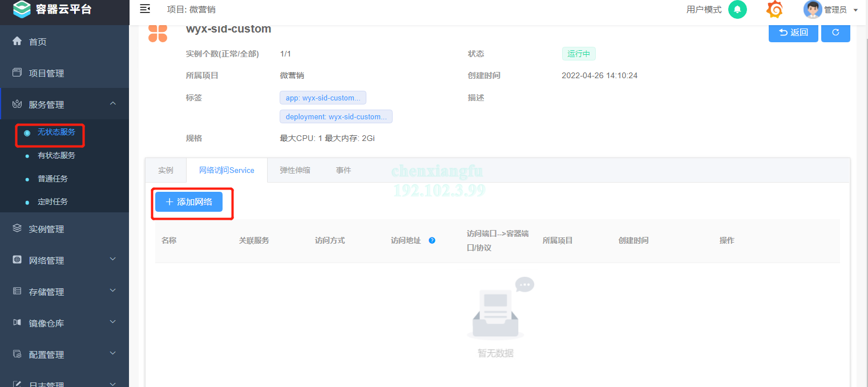Click the deployment: wyx-sid-custom label tag
Screen dimensions: 868x387
(x=336, y=116)
